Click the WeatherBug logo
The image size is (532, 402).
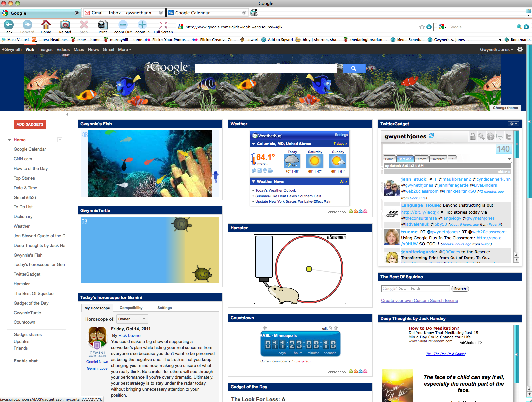[267, 136]
